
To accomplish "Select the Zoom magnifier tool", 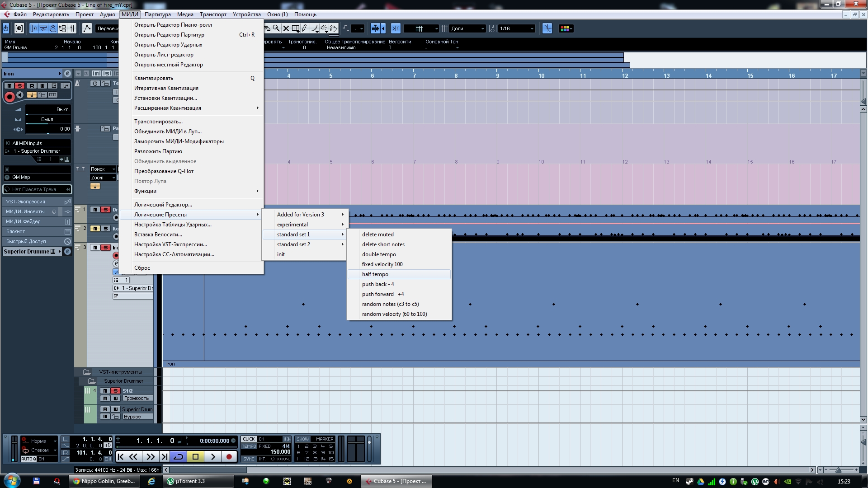I will [x=276, y=28].
